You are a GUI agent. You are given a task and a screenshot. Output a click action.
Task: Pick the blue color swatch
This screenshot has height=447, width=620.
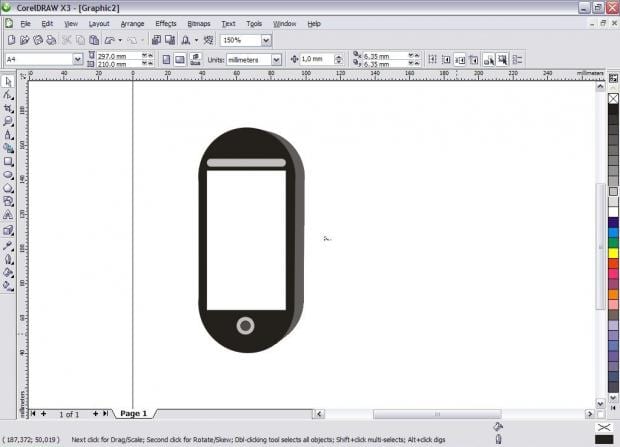[x=613, y=233]
